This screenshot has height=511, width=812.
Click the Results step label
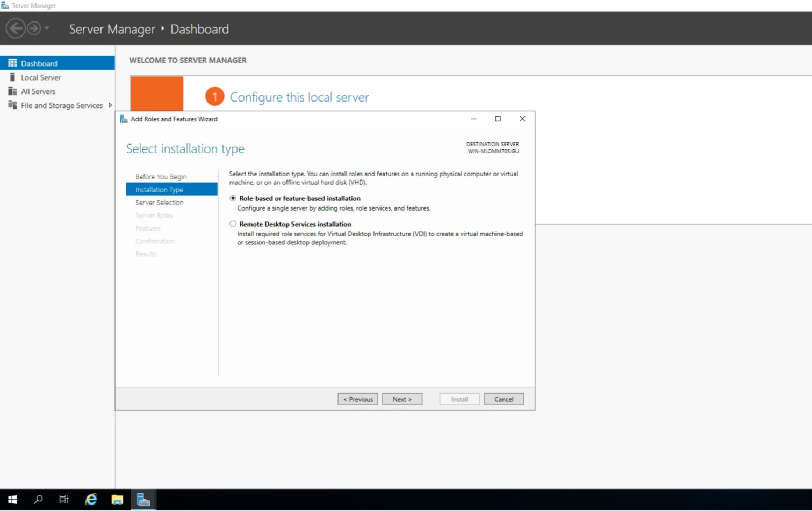pos(146,254)
